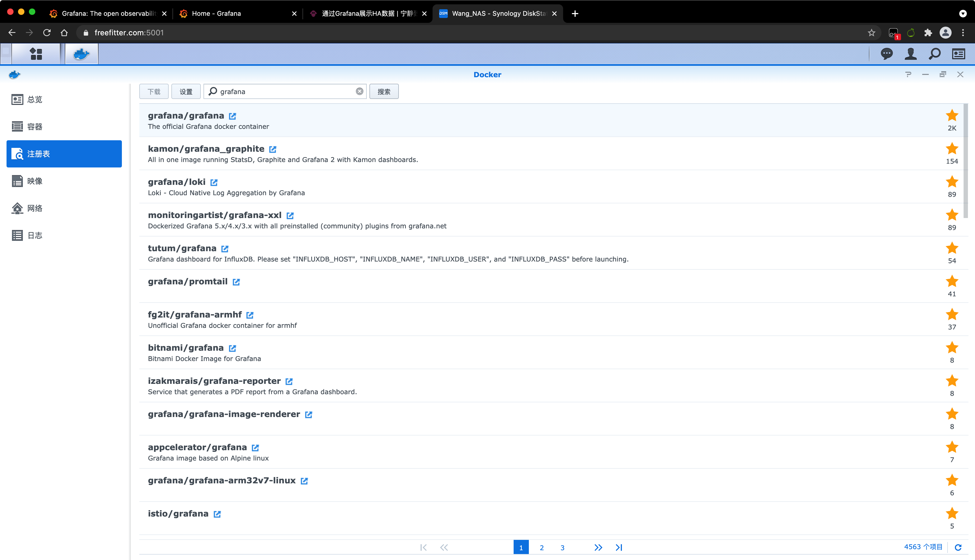Open the Chrome three-dot menu
Viewport: 975px width, 560px height.
[963, 33]
